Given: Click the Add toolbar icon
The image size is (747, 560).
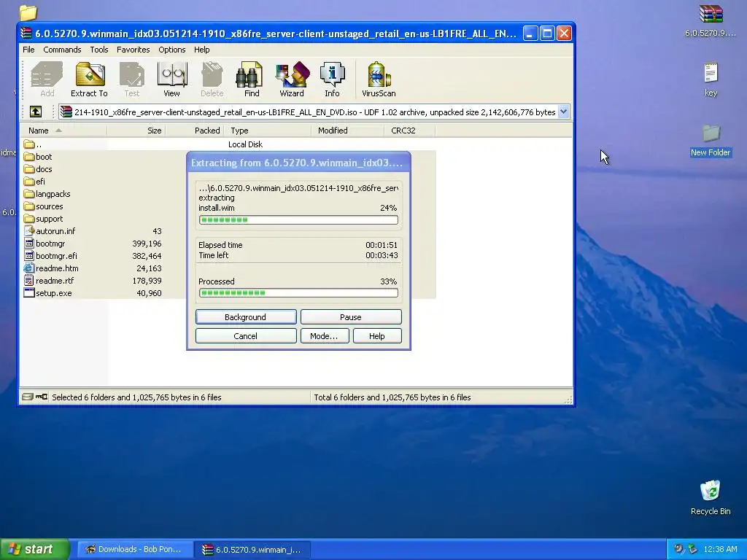Looking at the screenshot, I should coord(47,79).
